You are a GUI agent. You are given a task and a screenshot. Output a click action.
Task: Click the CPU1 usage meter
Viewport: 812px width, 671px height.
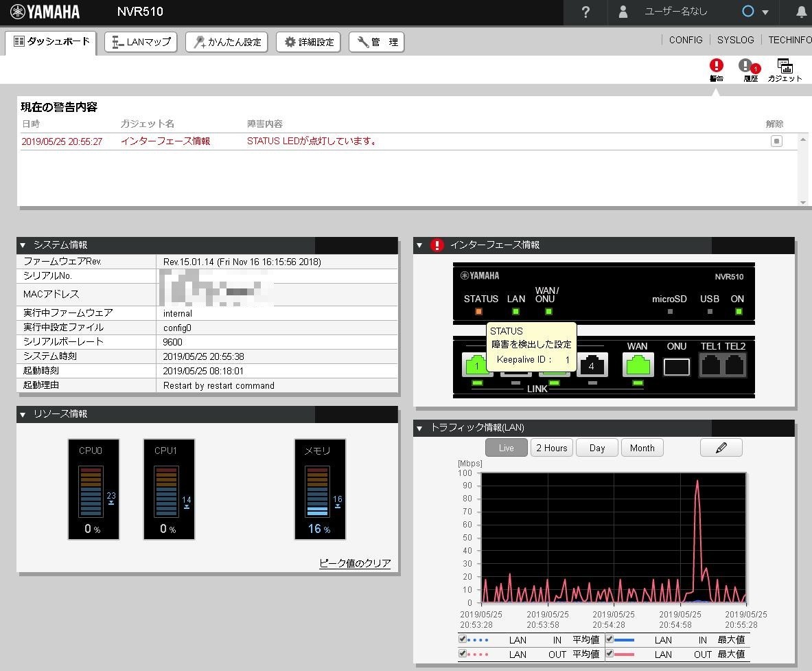point(169,490)
